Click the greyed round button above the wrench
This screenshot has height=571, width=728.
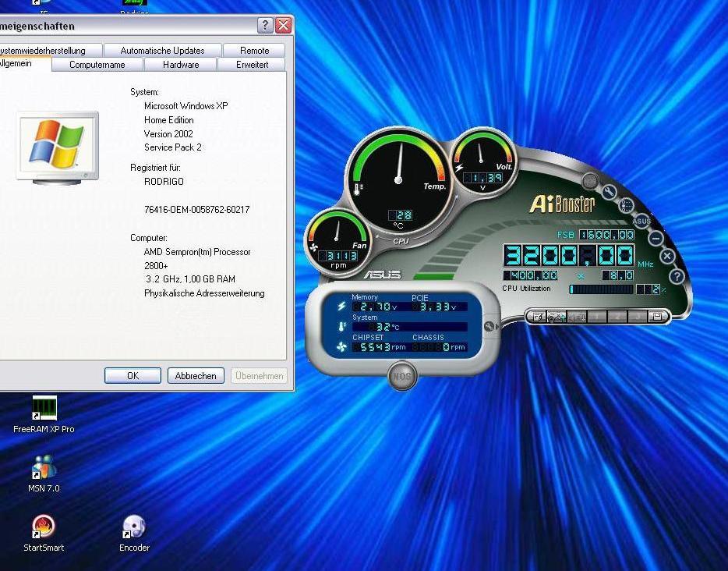(589, 180)
